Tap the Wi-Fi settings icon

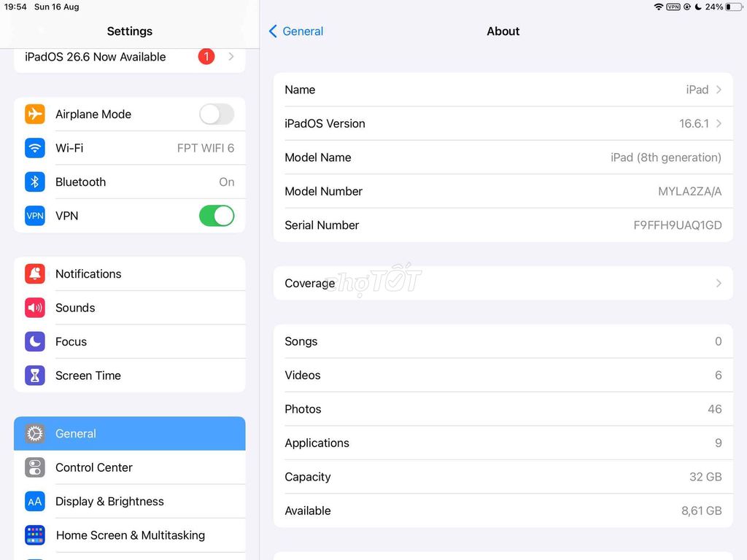[35, 148]
